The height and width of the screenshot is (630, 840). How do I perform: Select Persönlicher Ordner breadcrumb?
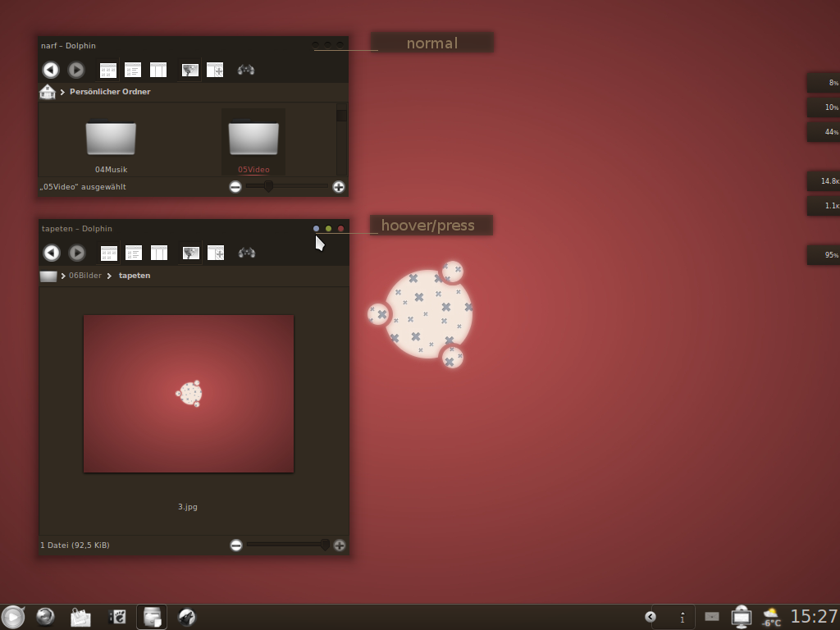[x=110, y=92]
